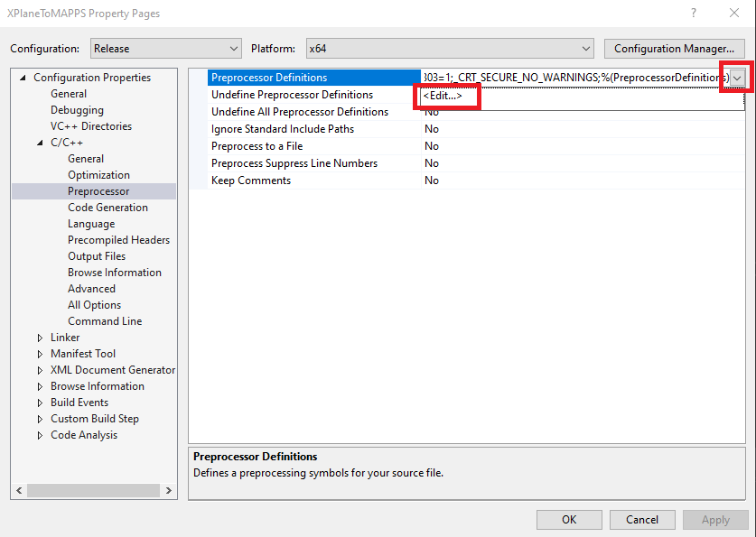Select Preprocess to a File property
756x537 pixels.
(x=257, y=146)
